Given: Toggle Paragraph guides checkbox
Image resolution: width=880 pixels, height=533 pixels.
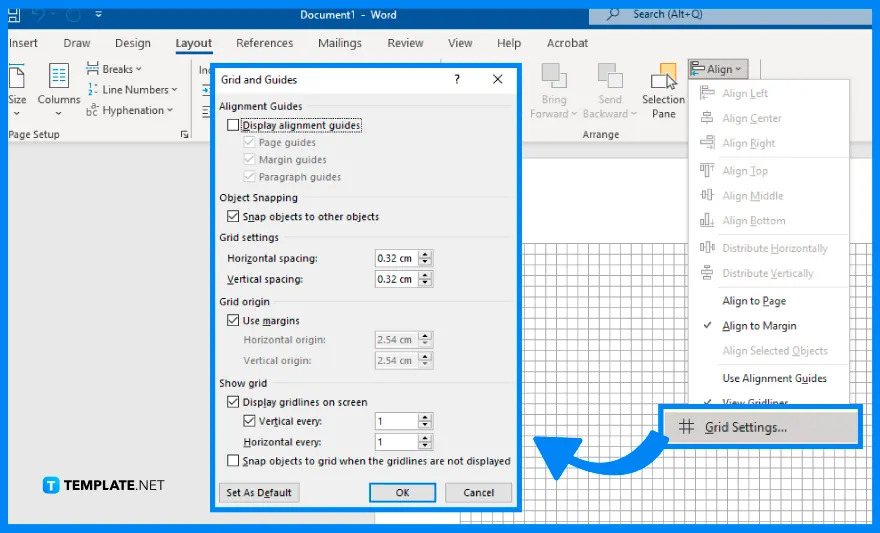Looking at the screenshot, I should pyautogui.click(x=249, y=177).
